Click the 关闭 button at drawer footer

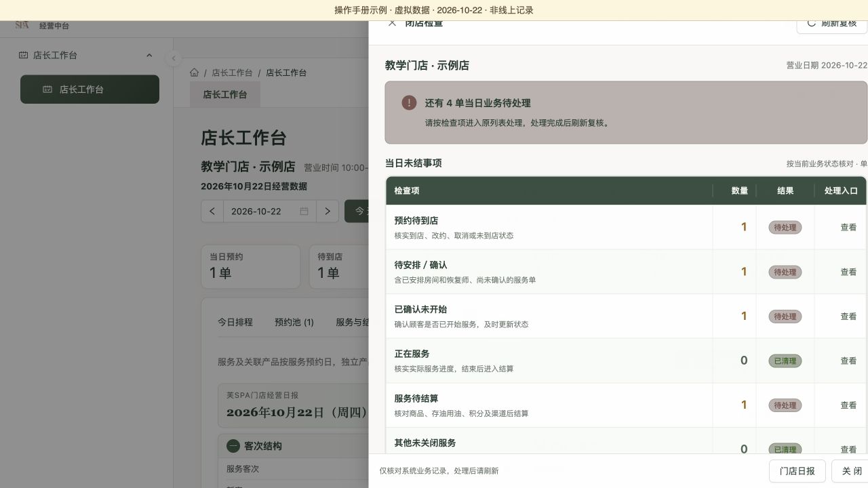click(x=852, y=471)
